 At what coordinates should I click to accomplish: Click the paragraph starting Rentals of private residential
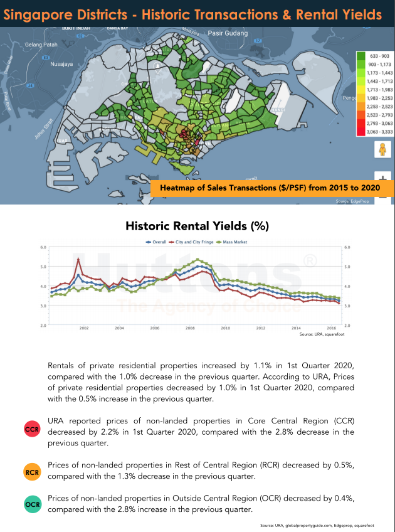pos(201,382)
